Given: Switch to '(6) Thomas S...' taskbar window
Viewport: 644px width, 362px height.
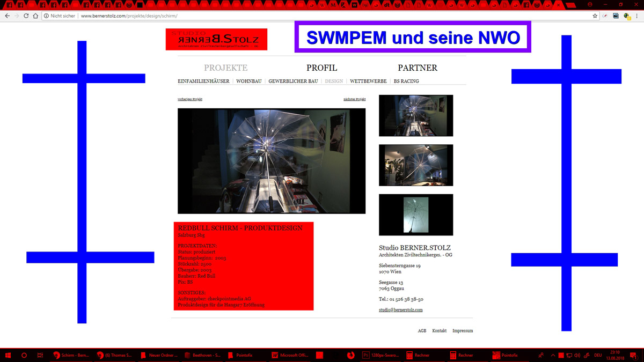Looking at the screenshot, I should (115, 355).
